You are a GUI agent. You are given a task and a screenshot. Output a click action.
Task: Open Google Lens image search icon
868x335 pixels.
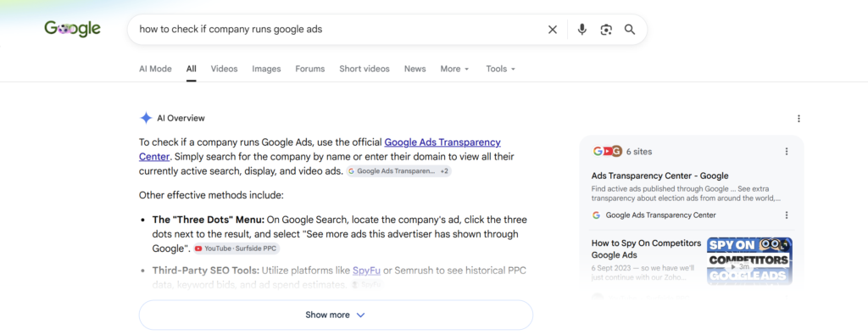click(606, 30)
